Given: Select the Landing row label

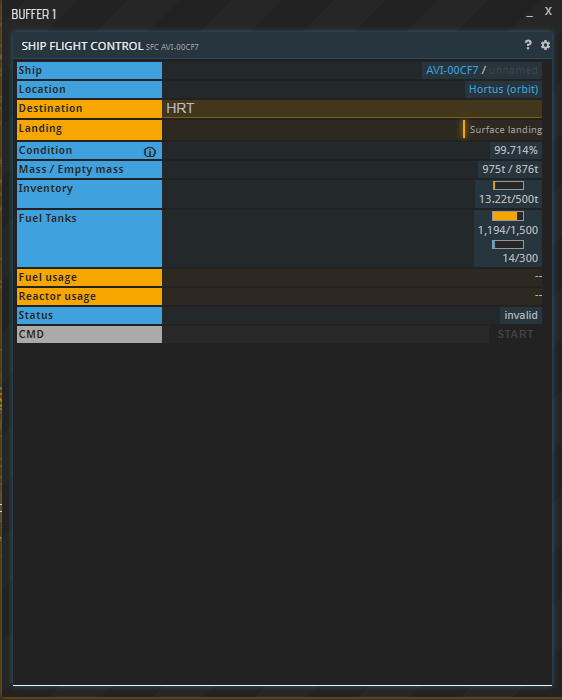Looking at the screenshot, I should pyautogui.click(x=89, y=129).
